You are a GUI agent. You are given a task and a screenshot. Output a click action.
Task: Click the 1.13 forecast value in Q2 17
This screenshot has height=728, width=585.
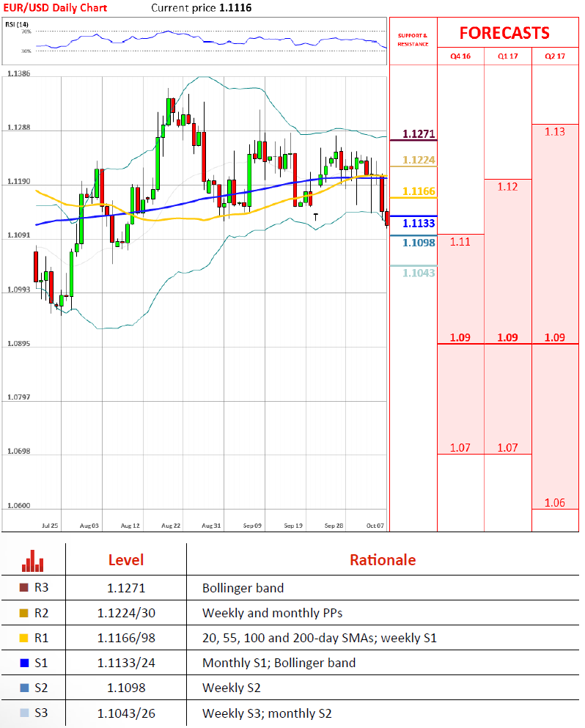[x=555, y=132]
